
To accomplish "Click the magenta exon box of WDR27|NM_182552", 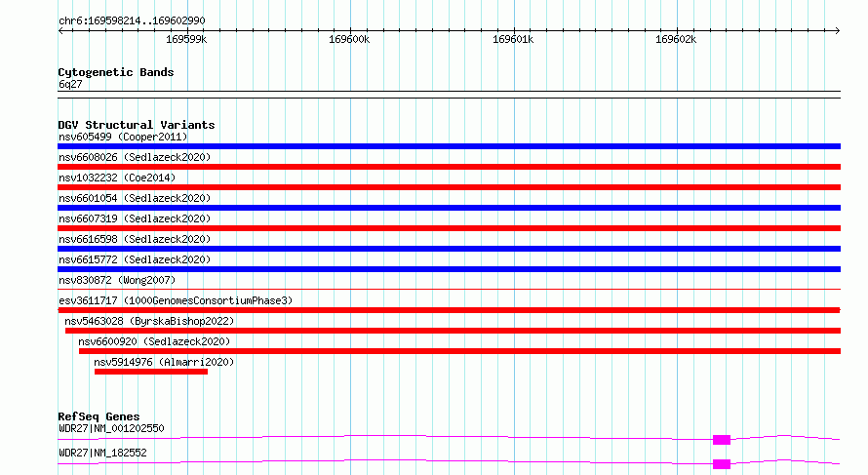I will tap(722, 464).
